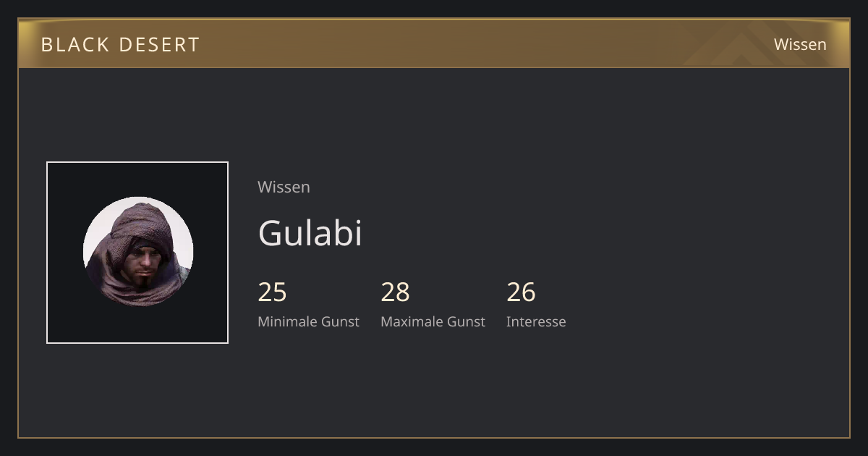This screenshot has width=868, height=456.
Task: Open Wissen link in the gold header
Action: [x=800, y=44]
